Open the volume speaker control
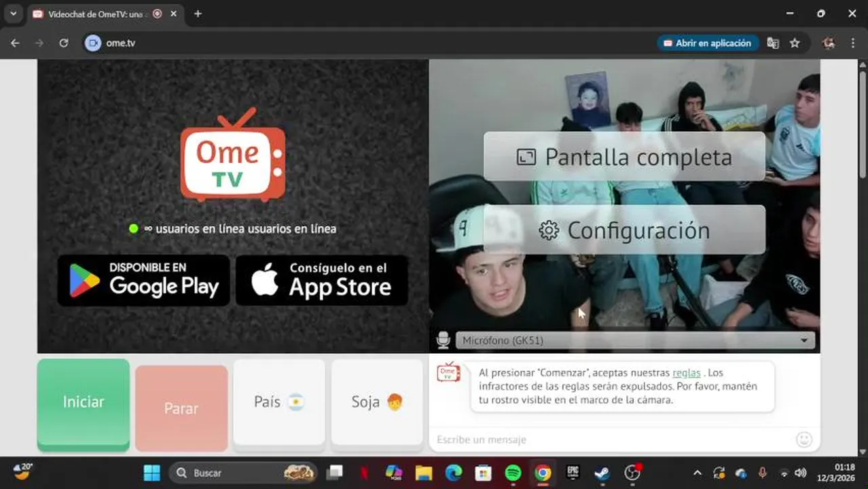The height and width of the screenshot is (489, 868). 800,473
